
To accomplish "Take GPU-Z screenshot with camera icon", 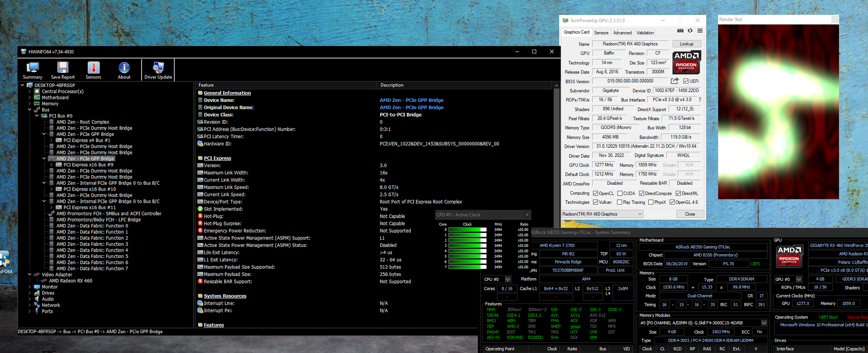I will 680,31.
